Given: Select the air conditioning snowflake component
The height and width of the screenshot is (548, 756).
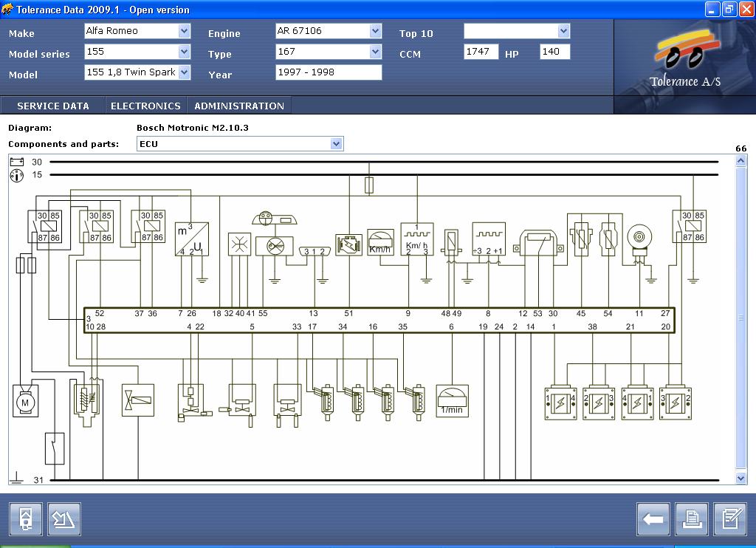Looking at the screenshot, I should [240, 244].
